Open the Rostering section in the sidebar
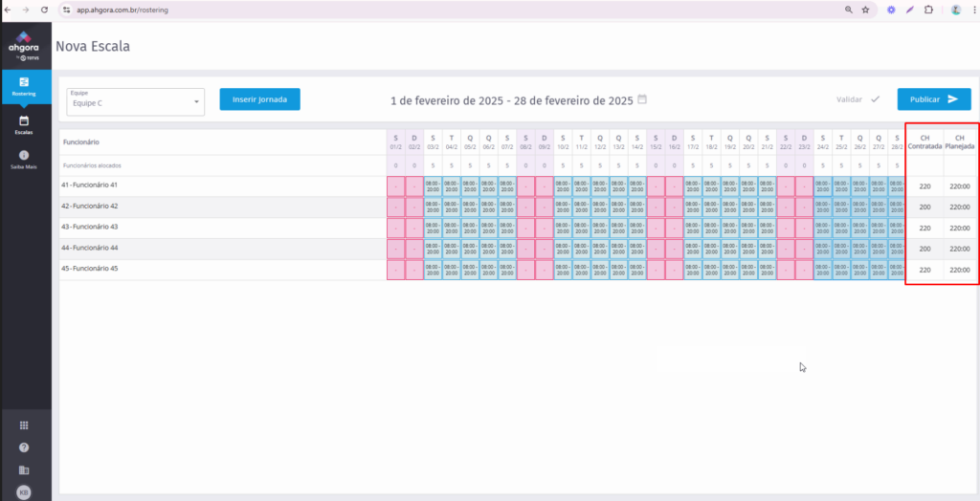The width and height of the screenshot is (980, 501). coord(24,86)
